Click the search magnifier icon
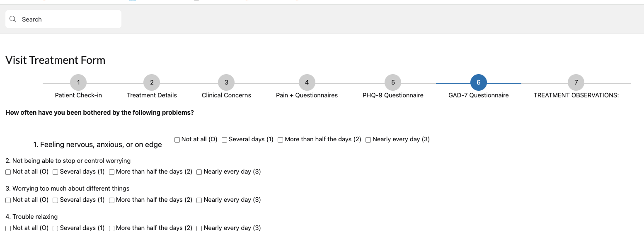This screenshot has height=237, width=644. point(13,19)
